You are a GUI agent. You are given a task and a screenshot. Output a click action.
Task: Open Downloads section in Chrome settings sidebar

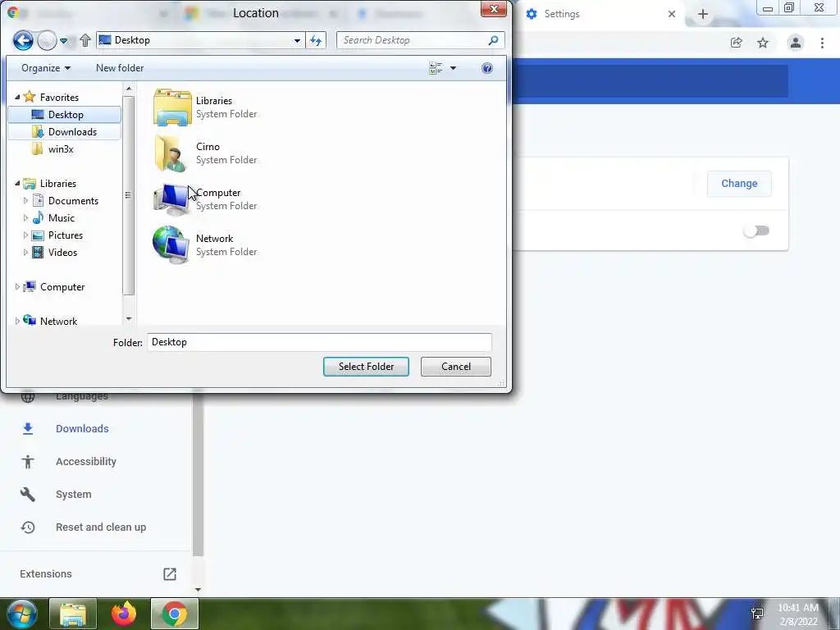pos(82,428)
